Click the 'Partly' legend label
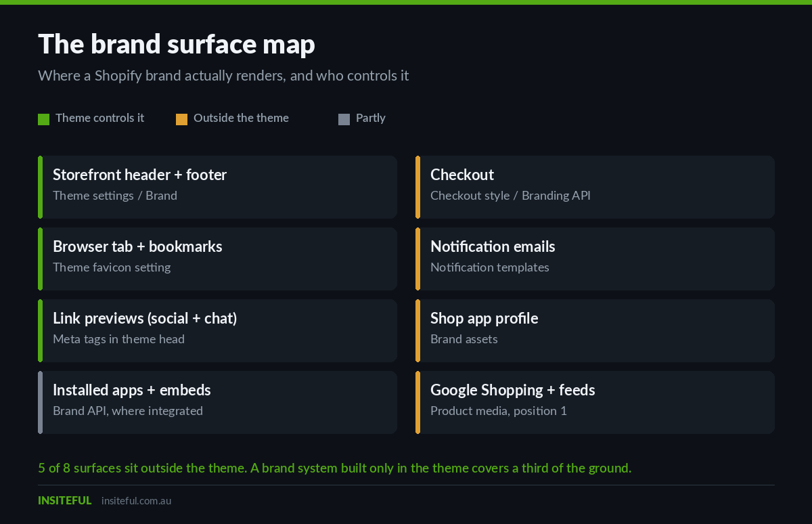 pos(371,118)
